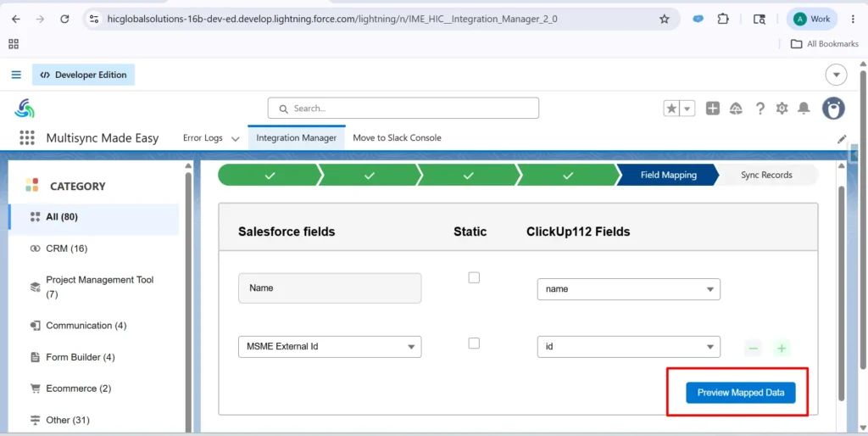The width and height of the screenshot is (868, 436).
Task: Click the fourth completed progress step
Action: 568,175
